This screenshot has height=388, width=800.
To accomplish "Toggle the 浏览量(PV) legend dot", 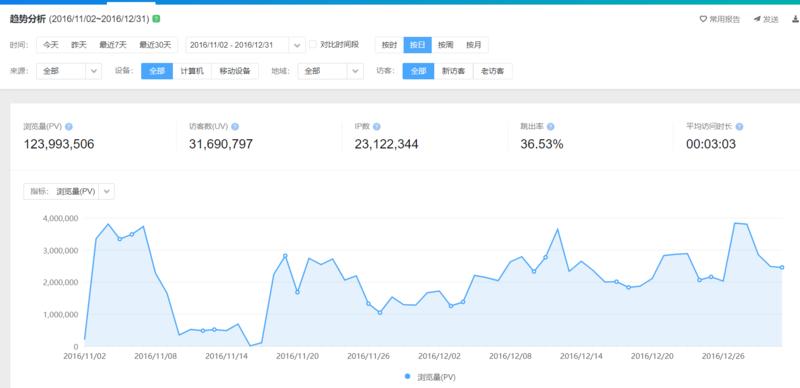I will [407, 376].
